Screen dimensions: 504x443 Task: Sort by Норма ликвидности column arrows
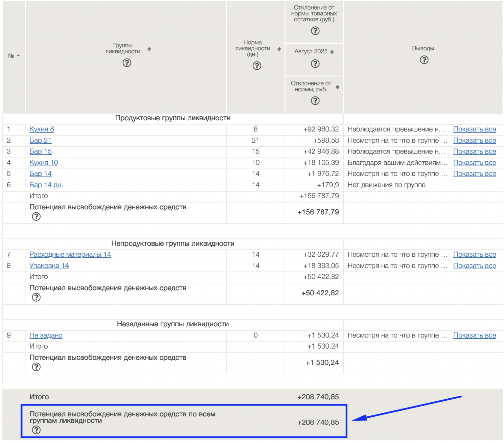click(279, 49)
